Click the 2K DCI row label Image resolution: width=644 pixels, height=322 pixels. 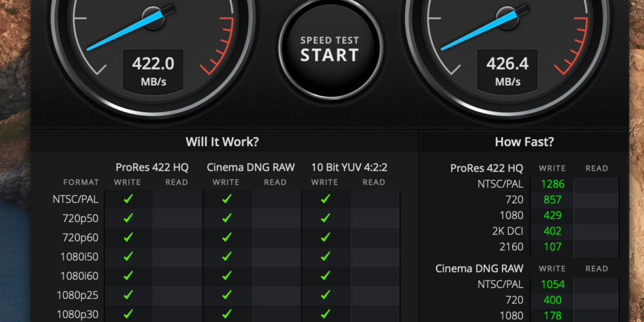click(507, 232)
